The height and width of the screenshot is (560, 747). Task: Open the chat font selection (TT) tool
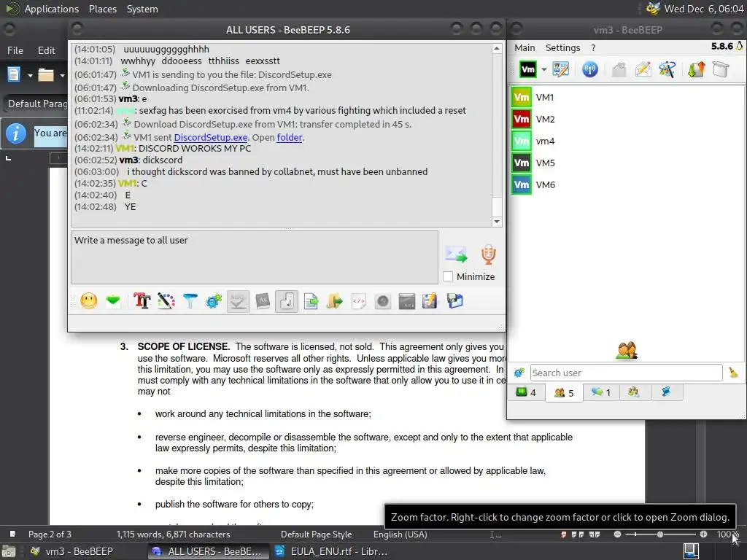(x=142, y=301)
